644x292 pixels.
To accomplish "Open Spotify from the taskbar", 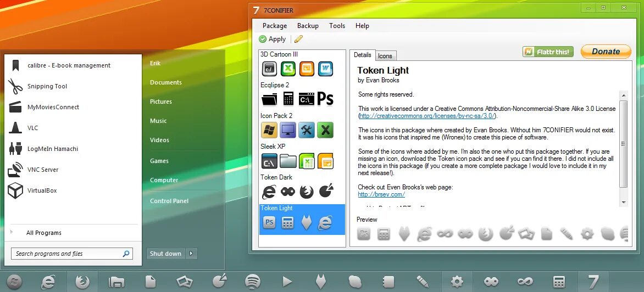I will click(x=253, y=282).
